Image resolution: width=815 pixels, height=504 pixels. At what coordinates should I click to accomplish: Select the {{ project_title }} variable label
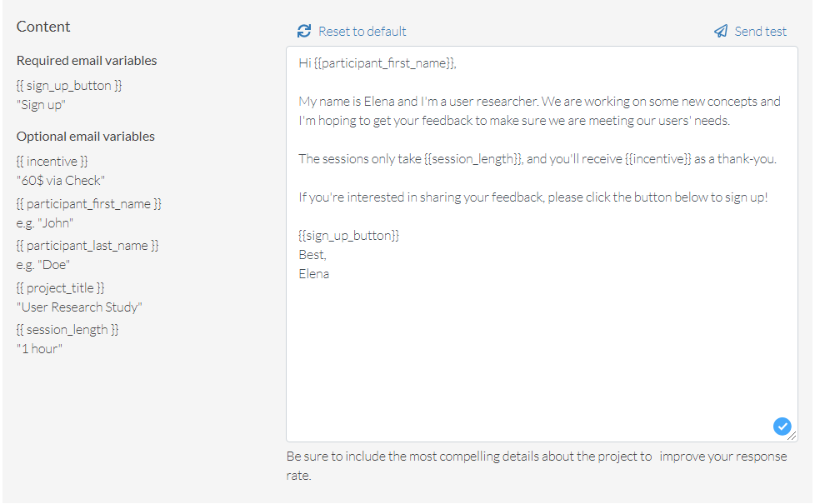pyautogui.click(x=60, y=288)
